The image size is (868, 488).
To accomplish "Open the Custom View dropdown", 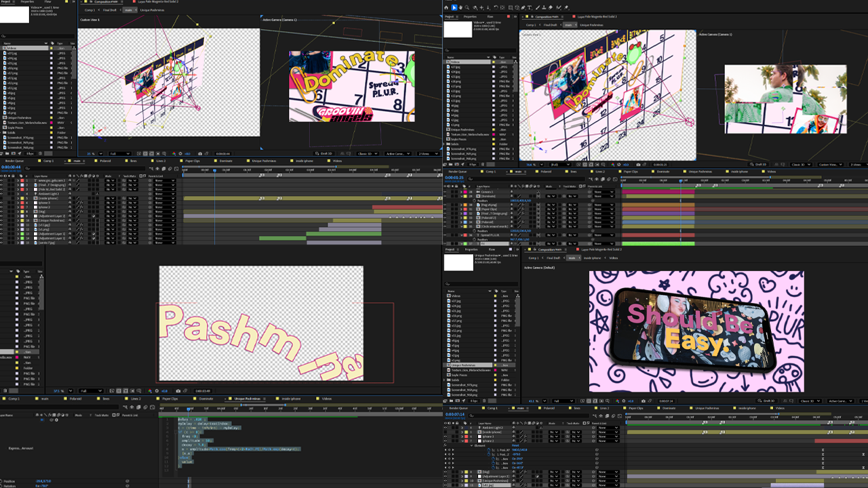I will point(832,164).
